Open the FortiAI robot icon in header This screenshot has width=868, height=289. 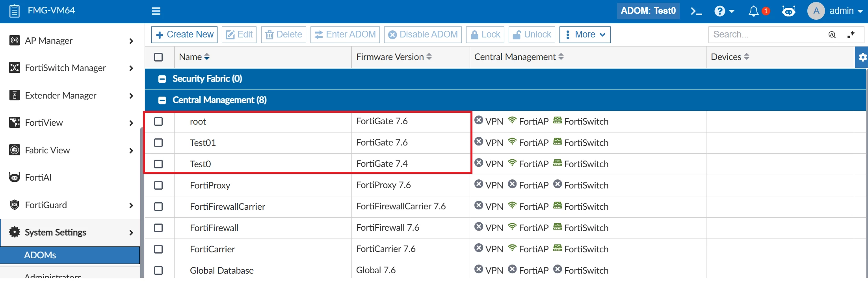pyautogui.click(x=788, y=11)
